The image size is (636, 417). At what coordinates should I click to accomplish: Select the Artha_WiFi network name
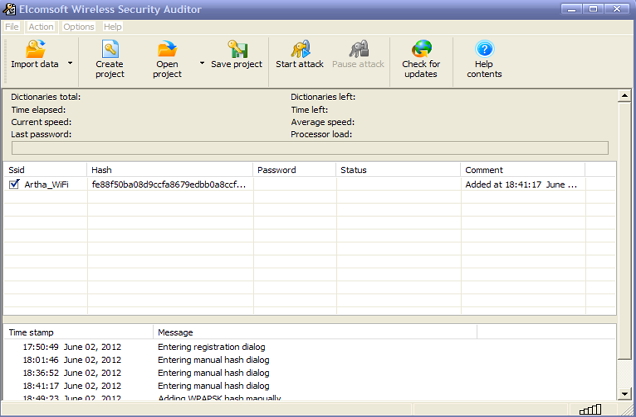coord(46,185)
